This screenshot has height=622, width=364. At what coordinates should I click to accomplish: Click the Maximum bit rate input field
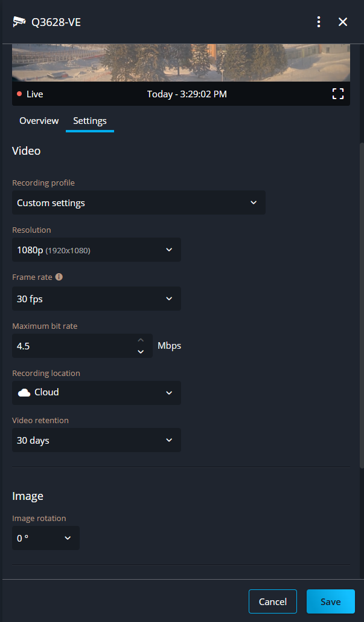tap(72, 346)
